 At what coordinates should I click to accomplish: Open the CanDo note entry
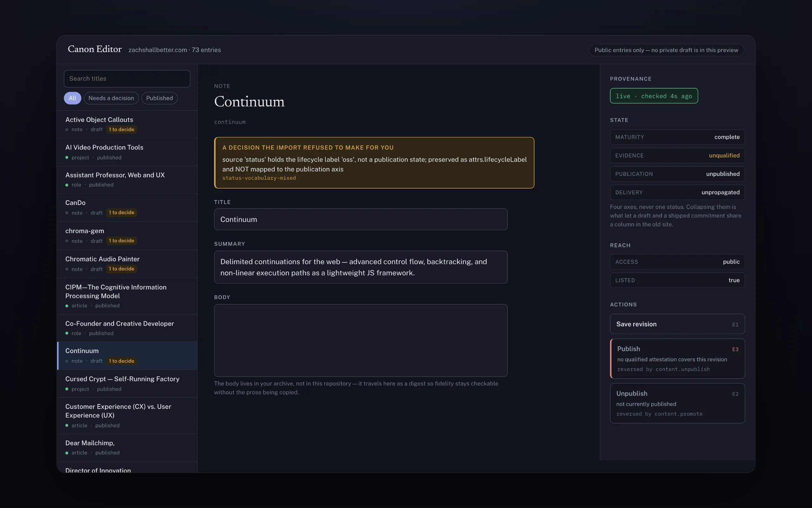coord(127,208)
